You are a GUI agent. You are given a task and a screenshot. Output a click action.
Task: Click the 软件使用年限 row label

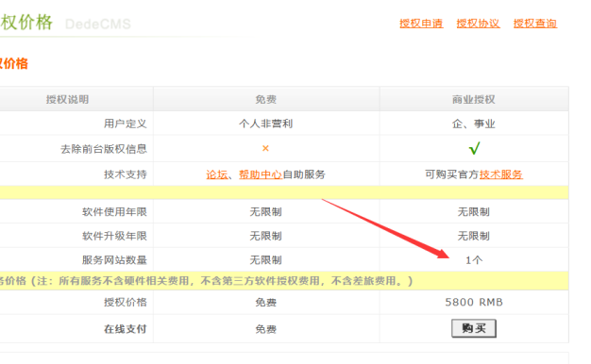tap(114, 211)
